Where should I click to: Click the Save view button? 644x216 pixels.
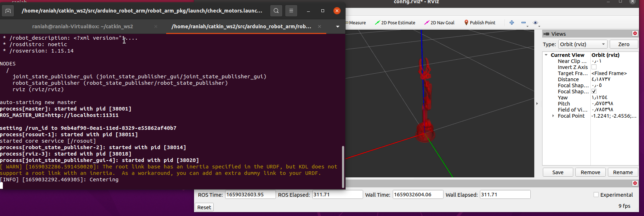pos(558,172)
